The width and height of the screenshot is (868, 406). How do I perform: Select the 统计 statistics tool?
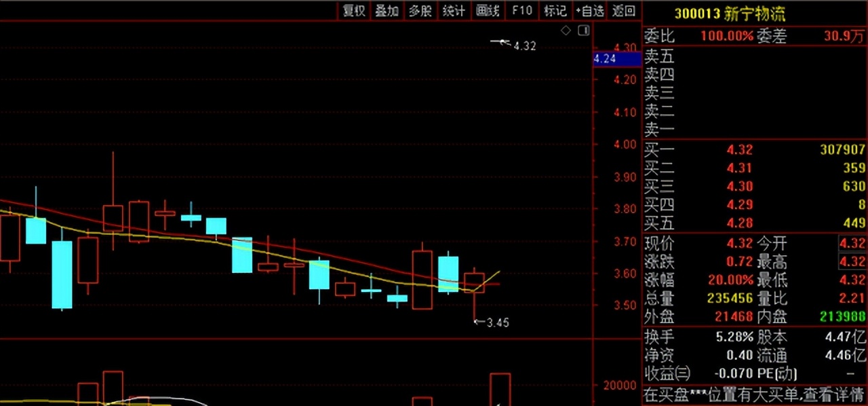(453, 10)
